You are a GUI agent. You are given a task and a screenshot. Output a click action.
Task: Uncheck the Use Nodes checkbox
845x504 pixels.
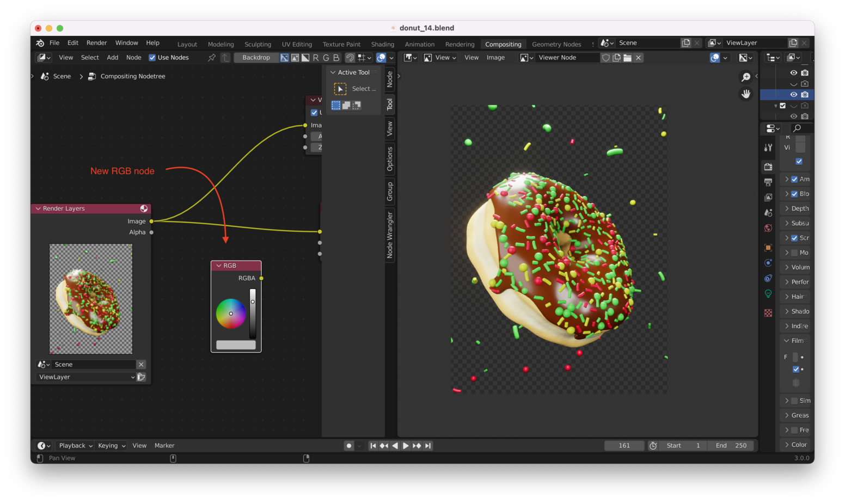[x=152, y=58]
